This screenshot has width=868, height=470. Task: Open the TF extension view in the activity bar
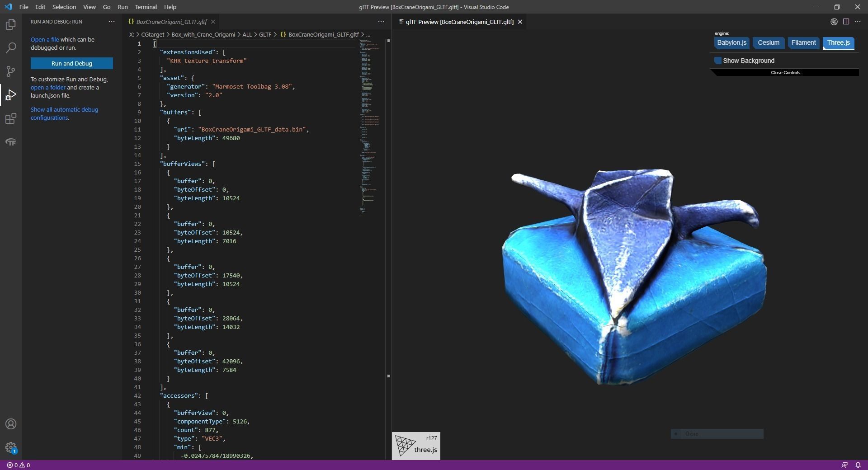point(11,142)
